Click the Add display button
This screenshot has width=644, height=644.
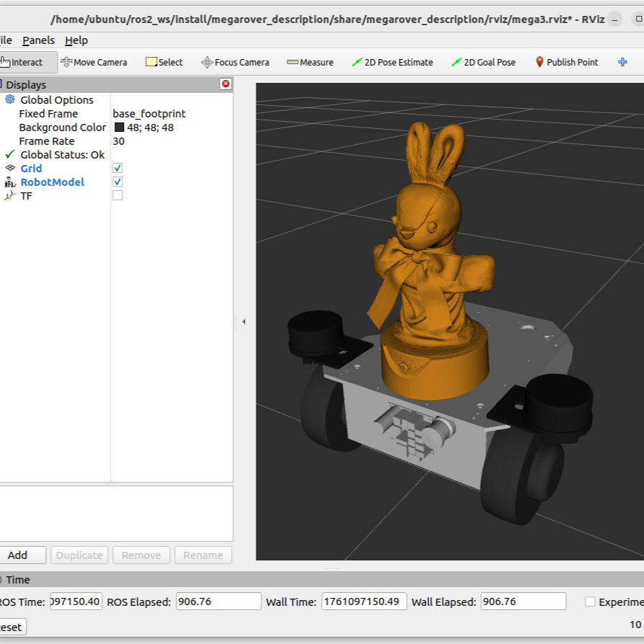coord(18,555)
